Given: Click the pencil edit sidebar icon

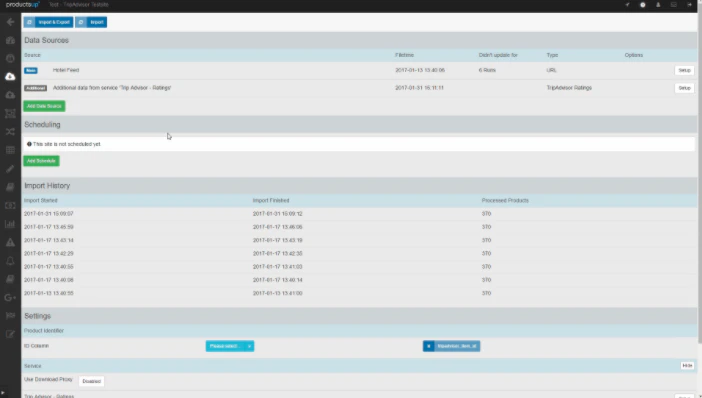Looking at the screenshot, I should tap(10, 169).
